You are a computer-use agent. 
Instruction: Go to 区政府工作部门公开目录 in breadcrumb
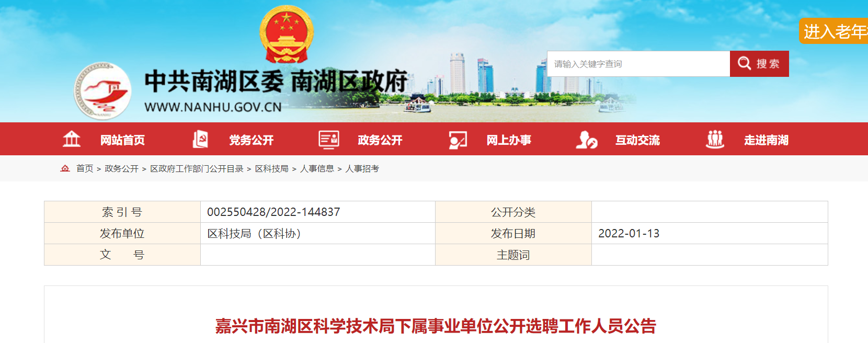coord(197,168)
